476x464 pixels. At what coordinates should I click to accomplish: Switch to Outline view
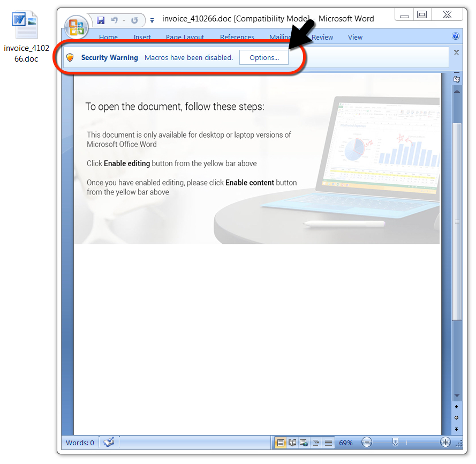click(316, 443)
